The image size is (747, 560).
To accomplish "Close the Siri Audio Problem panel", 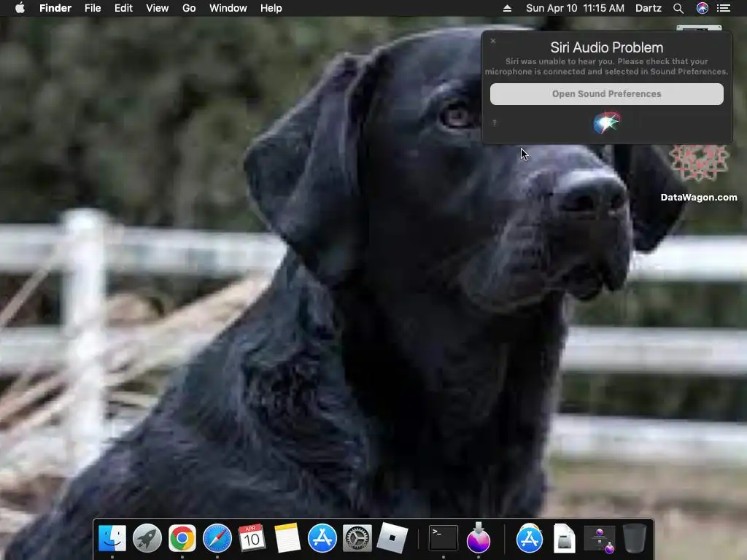I will 493,41.
